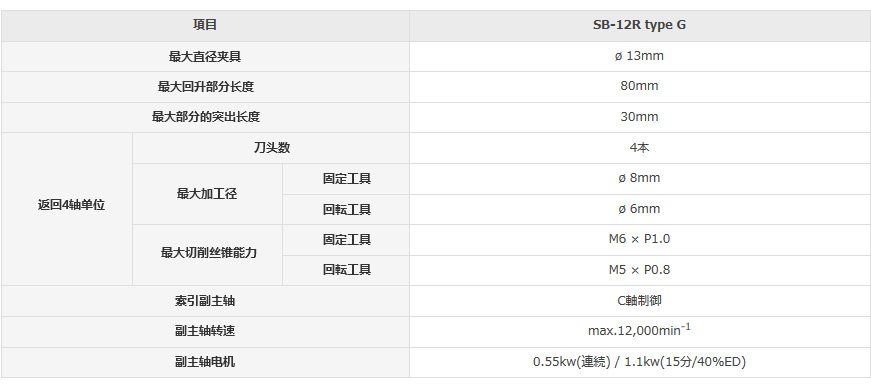Click the M6 × P1.0 value

(x=640, y=240)
